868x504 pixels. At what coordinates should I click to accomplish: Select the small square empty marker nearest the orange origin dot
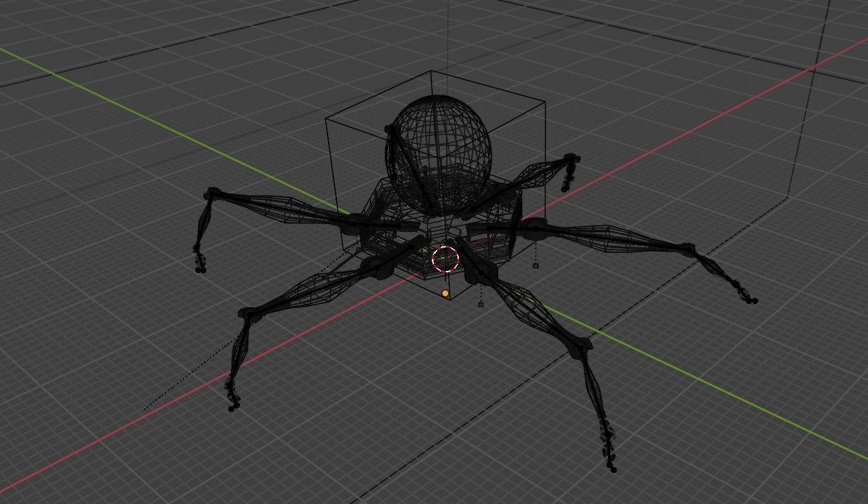481,305
